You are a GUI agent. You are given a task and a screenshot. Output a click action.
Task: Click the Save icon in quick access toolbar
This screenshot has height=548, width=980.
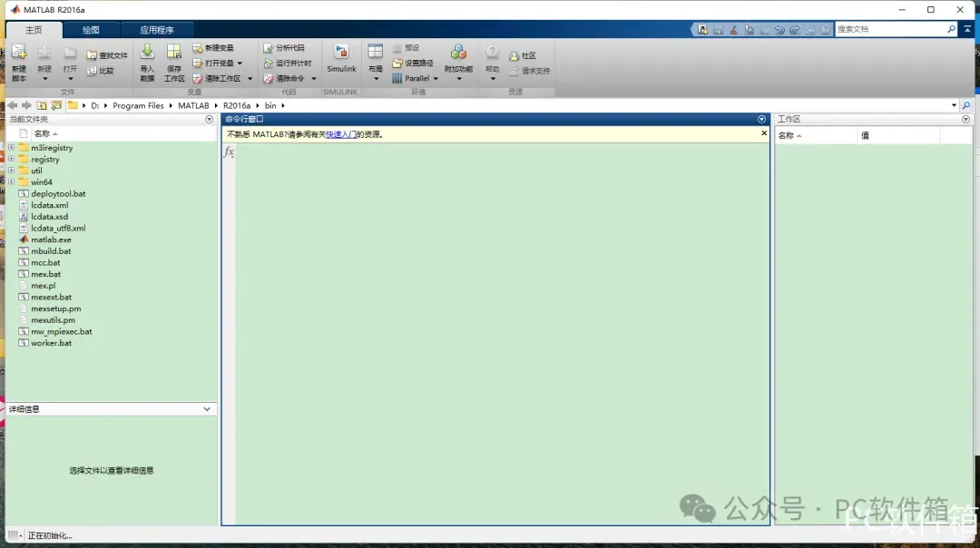(x=718, y=29)
